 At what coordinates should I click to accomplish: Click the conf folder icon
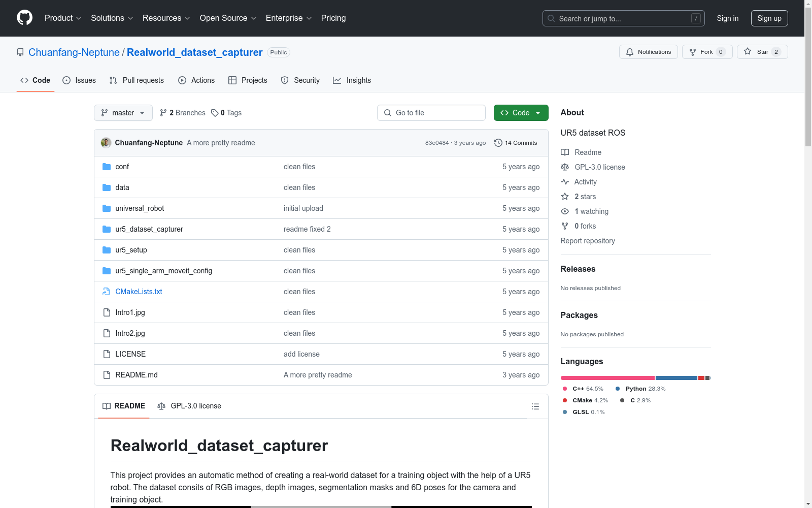click(x=107, y=167)
